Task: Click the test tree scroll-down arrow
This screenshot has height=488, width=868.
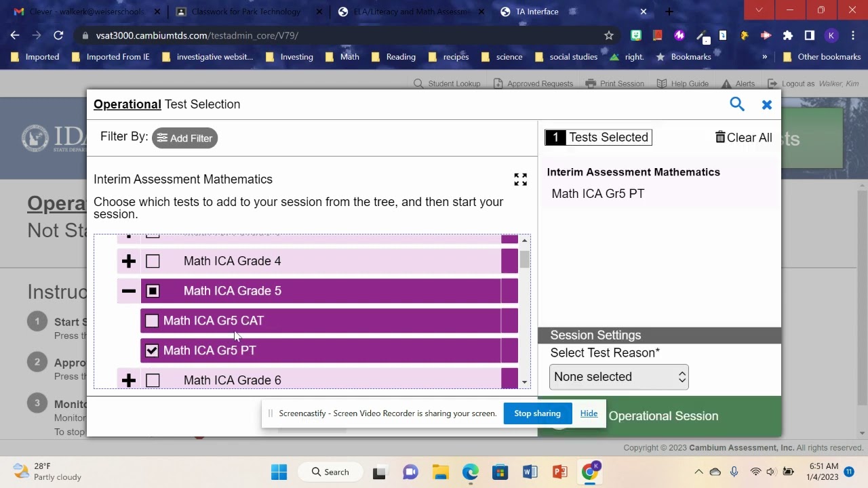Action: pyautogui.click(x=524, y=382)
